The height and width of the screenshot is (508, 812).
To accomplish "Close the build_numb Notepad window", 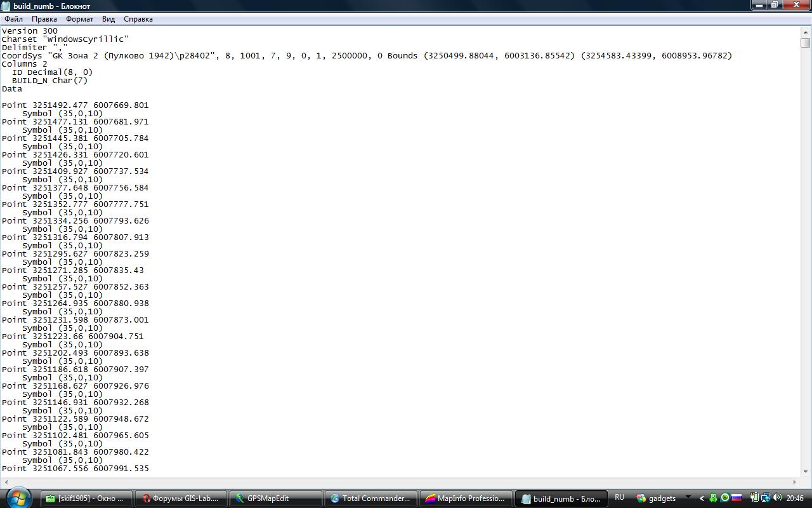I will (797, 5).
